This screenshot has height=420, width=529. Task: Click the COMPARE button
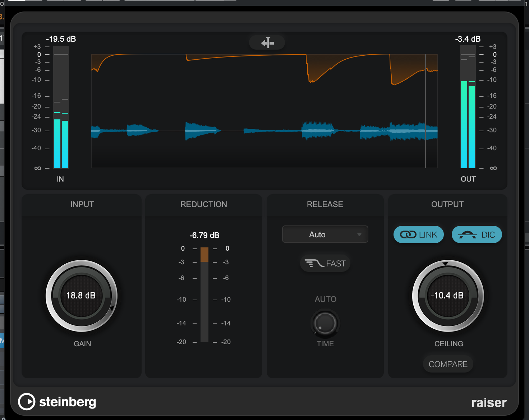pos(448,364)
